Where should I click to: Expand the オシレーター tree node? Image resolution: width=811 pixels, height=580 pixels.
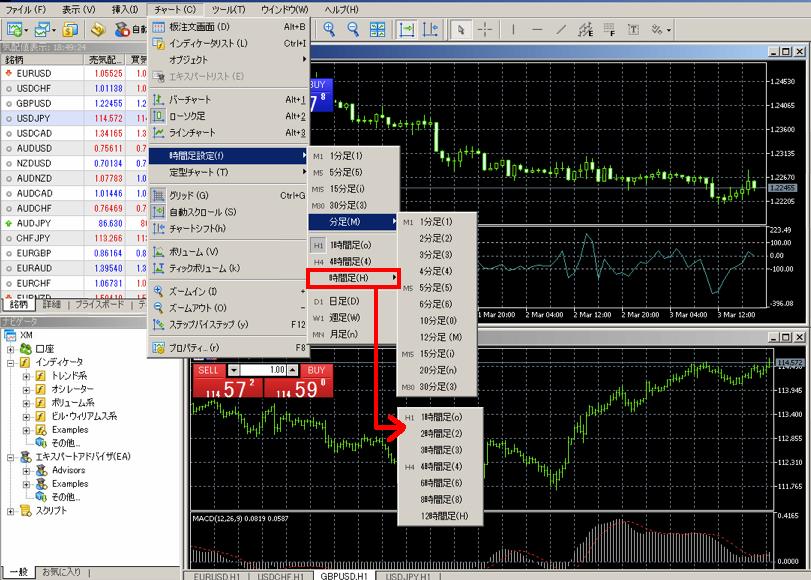26,390
